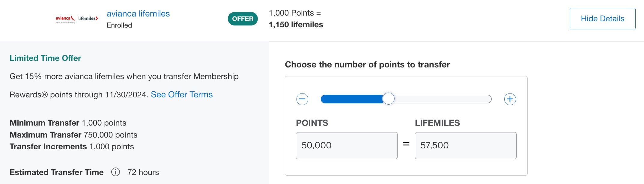This screenshot has height=184, width=644.
Task: Increment the transfer amount by one step
Action: tap(510, 99)
